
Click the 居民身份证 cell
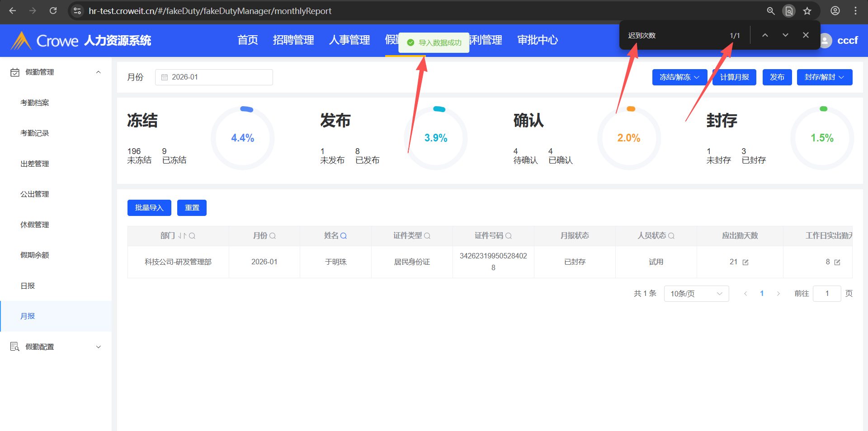point(412,262)
